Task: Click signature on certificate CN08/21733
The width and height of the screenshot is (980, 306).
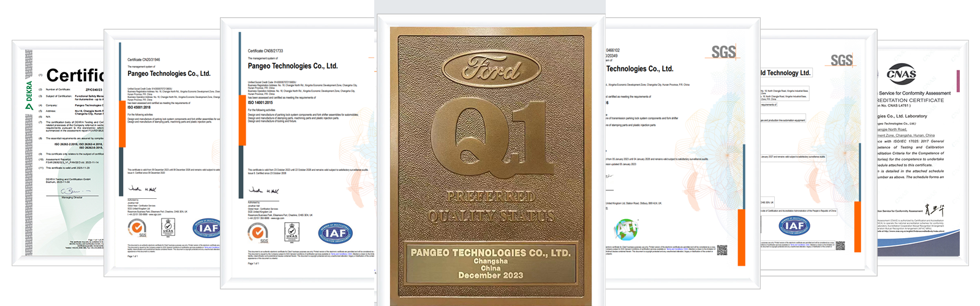Action: coord(264,190)
